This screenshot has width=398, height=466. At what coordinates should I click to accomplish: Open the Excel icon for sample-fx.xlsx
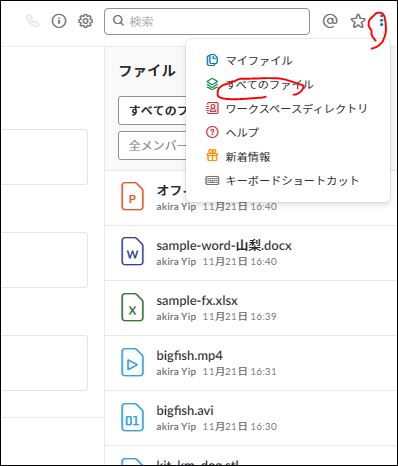132,307
